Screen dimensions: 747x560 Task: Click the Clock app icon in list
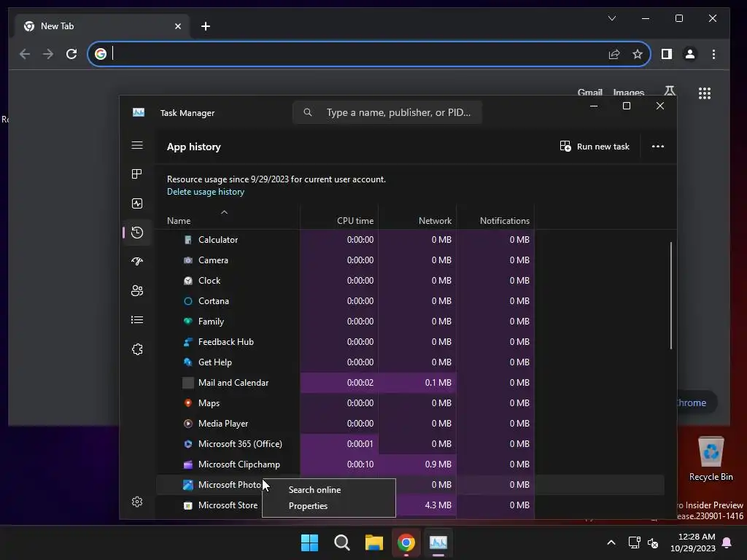point(188,281)
